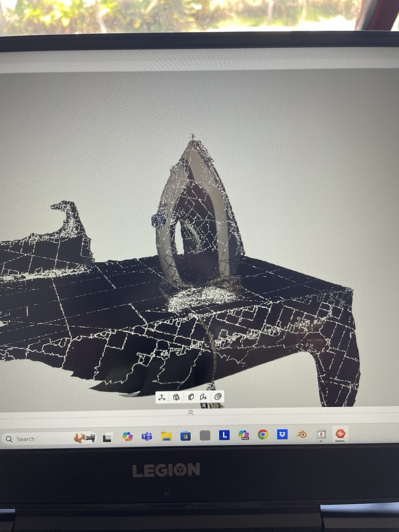
Task: Click the Windows taskbar Search box
Action: (x=49, y=439)
